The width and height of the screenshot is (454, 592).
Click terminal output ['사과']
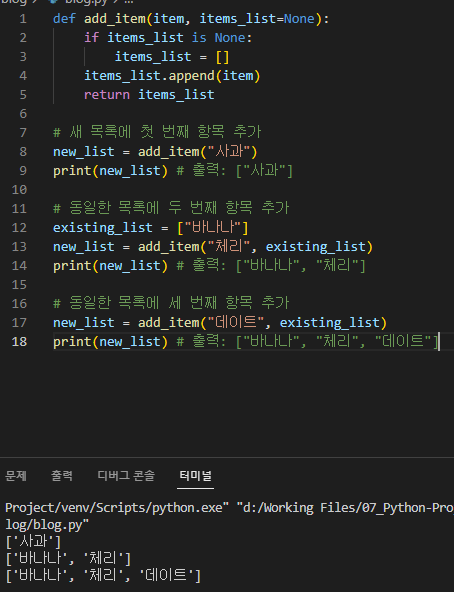[33, 542]
